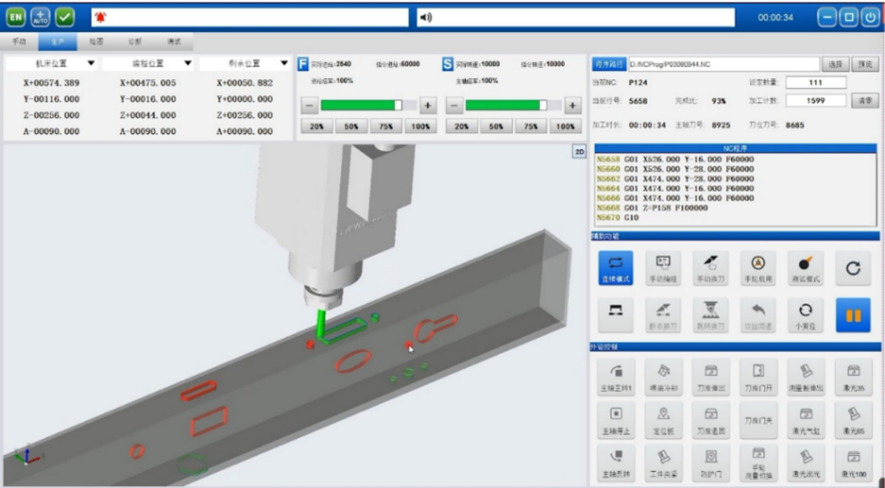Expand the 编程位置 programmed position dropdown
The image size is (885, 488).
[187, 63]
